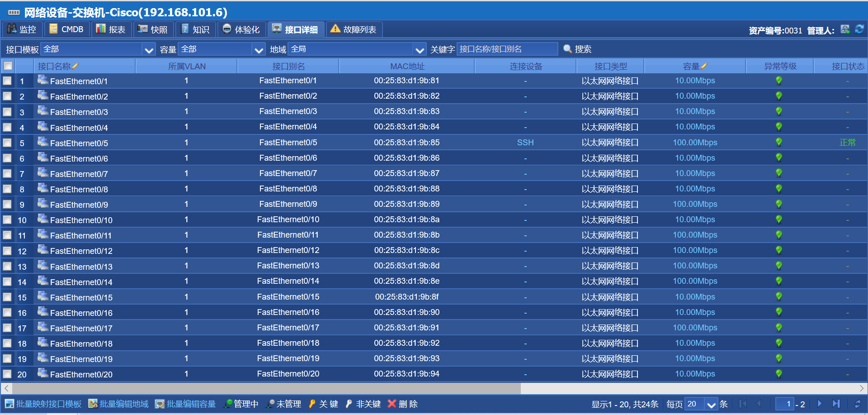Click 批量编辑地域 button
Image resolution: width=868 pixels, height=415 pixels.
(118, 404)
